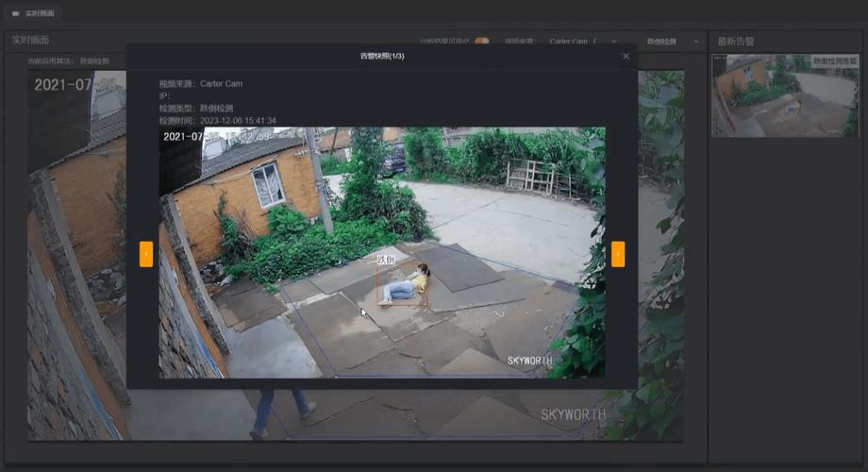Image resolution: width=868 pixels, height=472 pixels.
Task: Open the latest alarm thumbnail
Action: (785, 95)
